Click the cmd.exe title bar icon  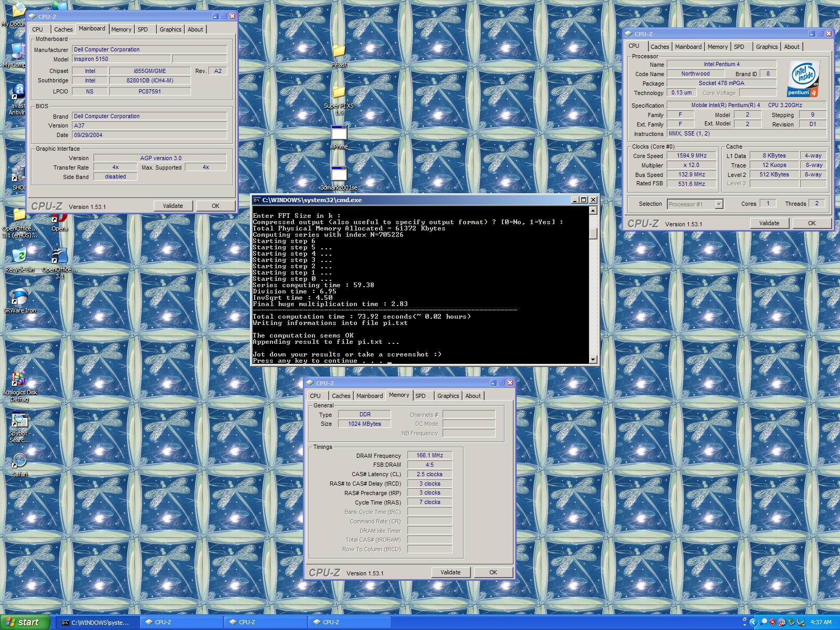tap(257, 200)
